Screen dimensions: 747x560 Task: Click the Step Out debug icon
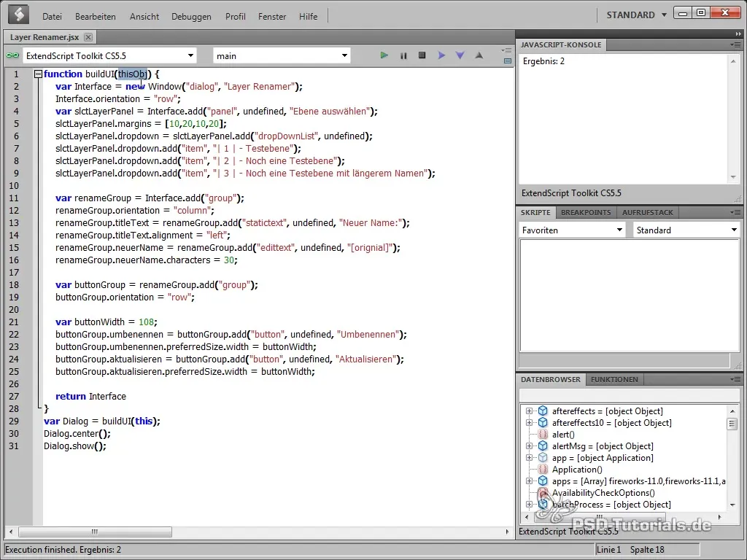(479, 55)
